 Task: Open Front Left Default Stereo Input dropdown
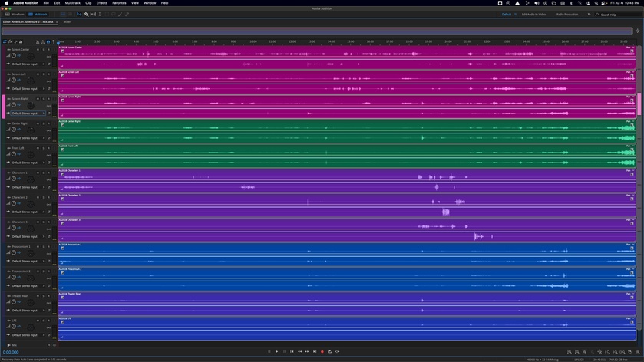pos(28,163)
